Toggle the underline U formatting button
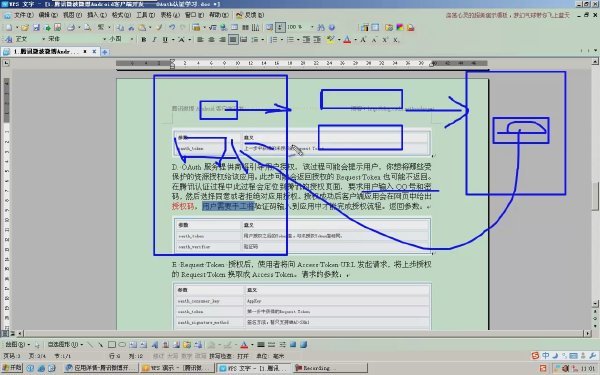Viewport: 600px width, 375px height. (x=165, y=39)
